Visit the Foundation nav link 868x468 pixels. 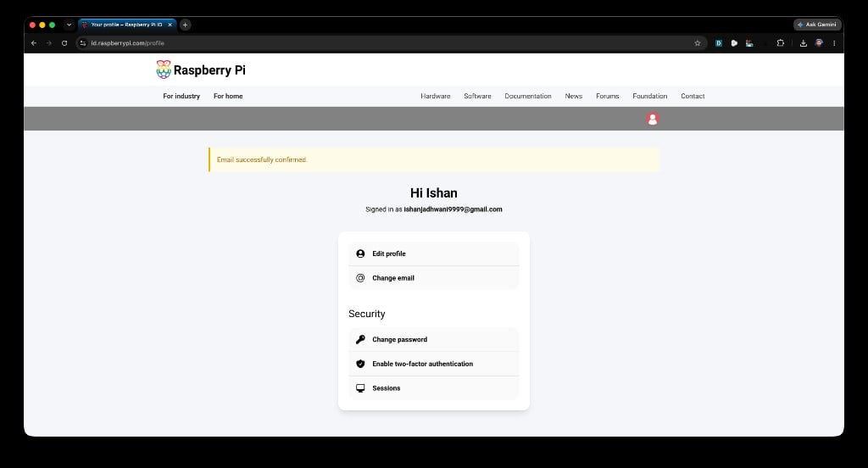(650, 96)
